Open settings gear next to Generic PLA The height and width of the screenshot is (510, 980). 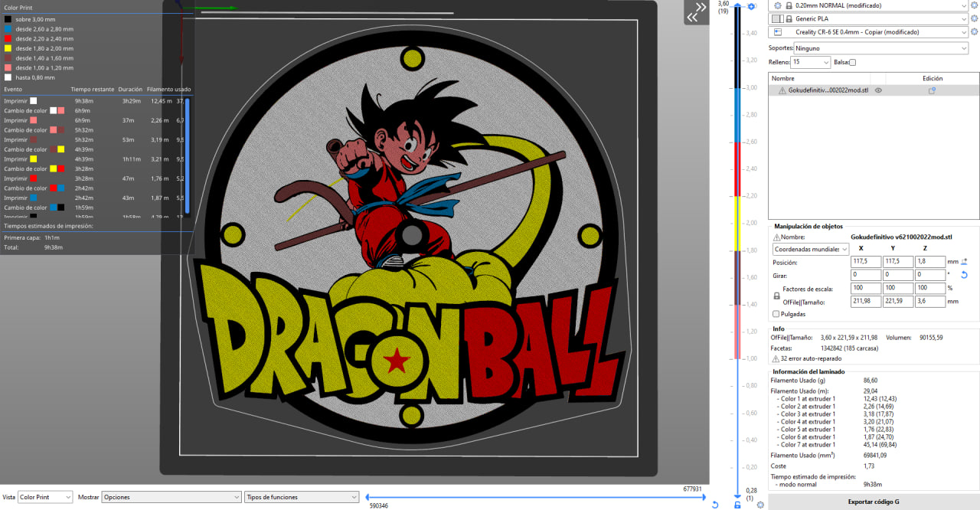(975, 18)
